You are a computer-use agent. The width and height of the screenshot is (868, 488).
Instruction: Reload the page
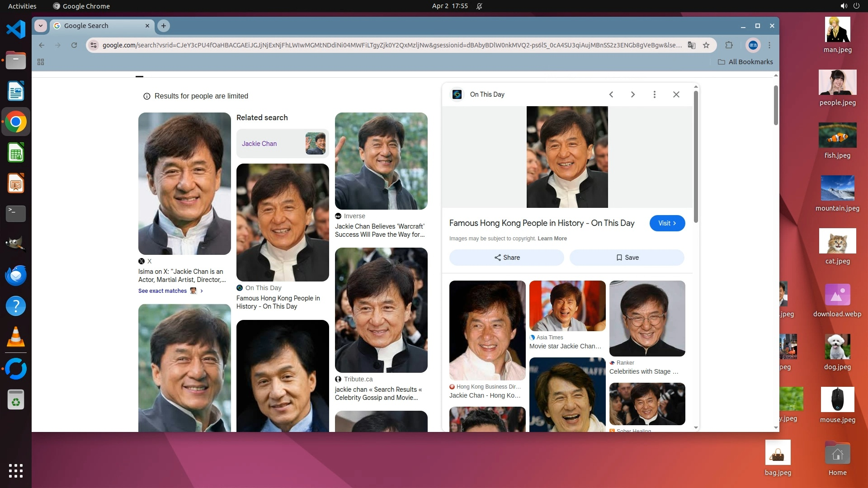pos(74,45)
